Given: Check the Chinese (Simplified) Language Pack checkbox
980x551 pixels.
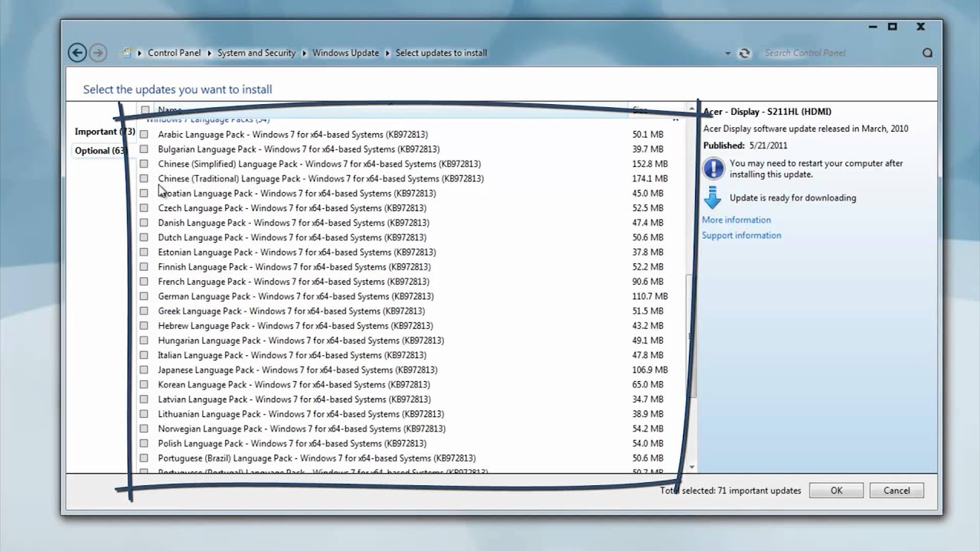Looking at the screenshot, I should point(144,164).
